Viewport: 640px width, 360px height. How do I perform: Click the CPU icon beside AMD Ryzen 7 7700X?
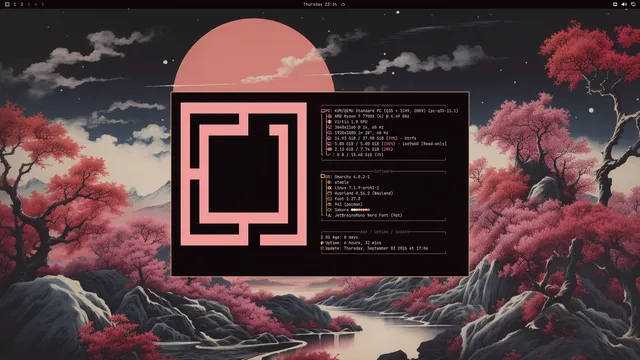(x=329, y=116)
